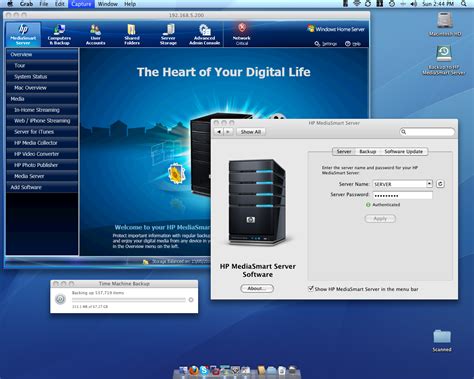
Task: Click the Storage Balanced status bar entry
Action: tap(177, 262)
